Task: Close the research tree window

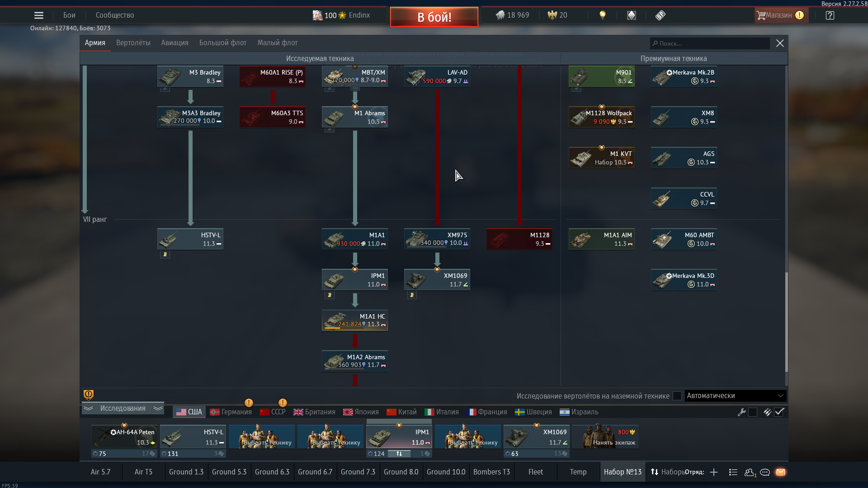Action: coord(780,43)
